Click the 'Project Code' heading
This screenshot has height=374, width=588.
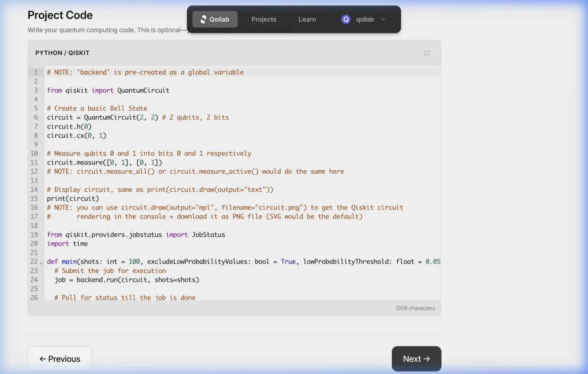click(x=60, y=15)
